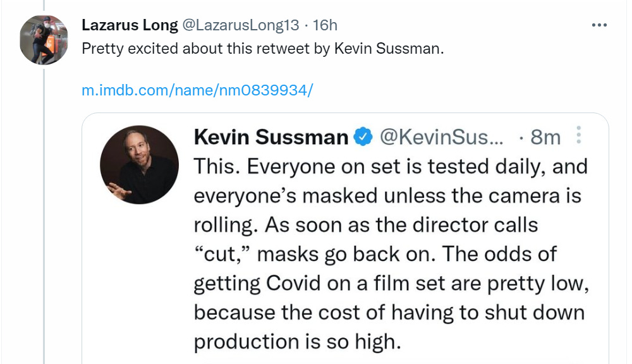Screen dimensions: 632x364
Task: Click Lazarus Long's profile avatar
Action: point(44,40)
